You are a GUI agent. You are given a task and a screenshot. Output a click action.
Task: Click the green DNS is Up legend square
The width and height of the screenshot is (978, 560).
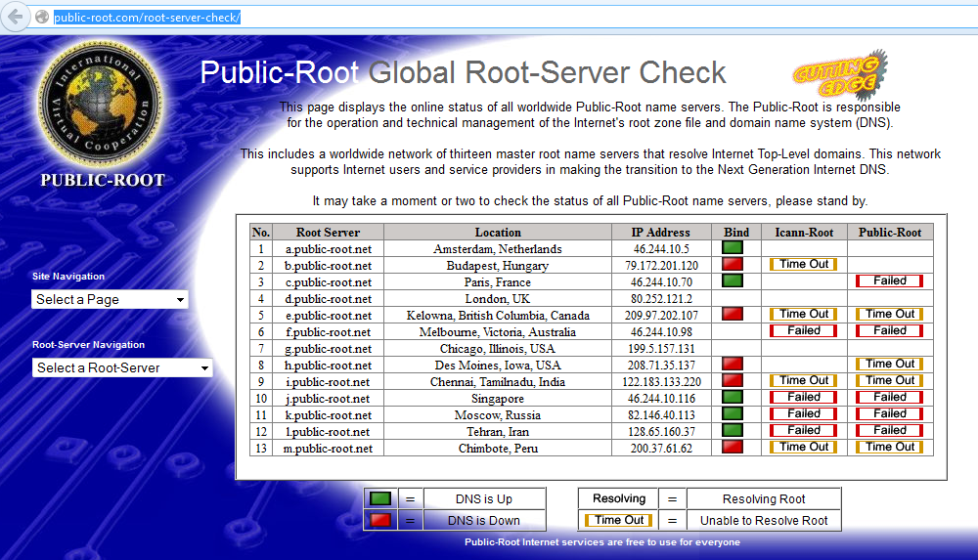click(380, 498)
